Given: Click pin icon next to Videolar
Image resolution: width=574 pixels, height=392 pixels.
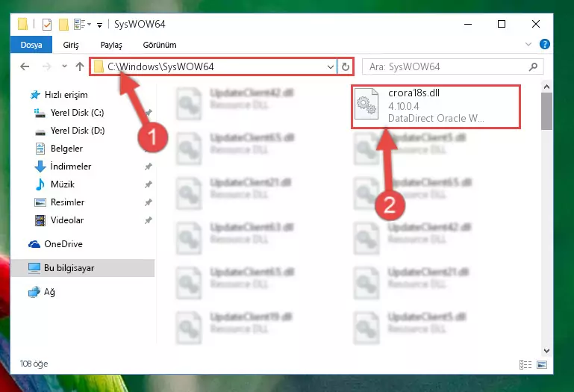Looking at the screenshot, I should 149,220.
